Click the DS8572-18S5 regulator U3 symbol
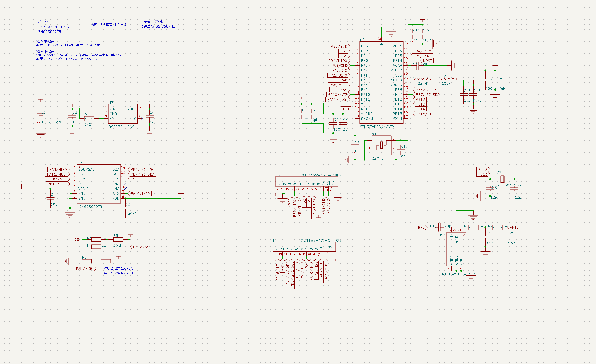Screen dimensions: 596x364 123,114
